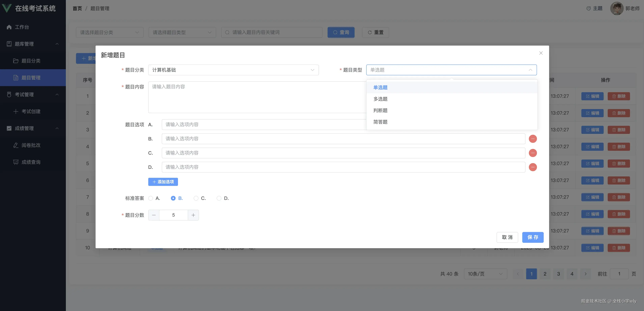Collapse the 题目类型 dropdown arrow
This screenshot has height=311, width=644.
tap(530, 70)
